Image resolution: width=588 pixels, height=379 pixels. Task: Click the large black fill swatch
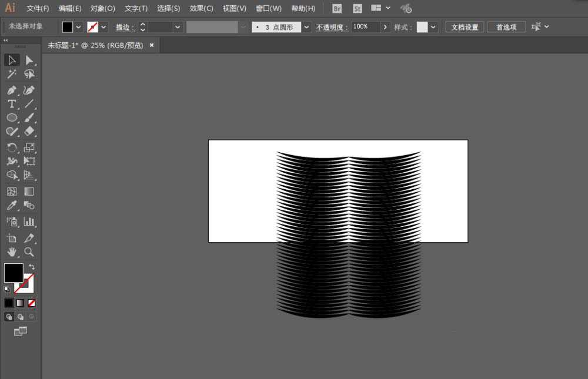(x=14, y=273)
